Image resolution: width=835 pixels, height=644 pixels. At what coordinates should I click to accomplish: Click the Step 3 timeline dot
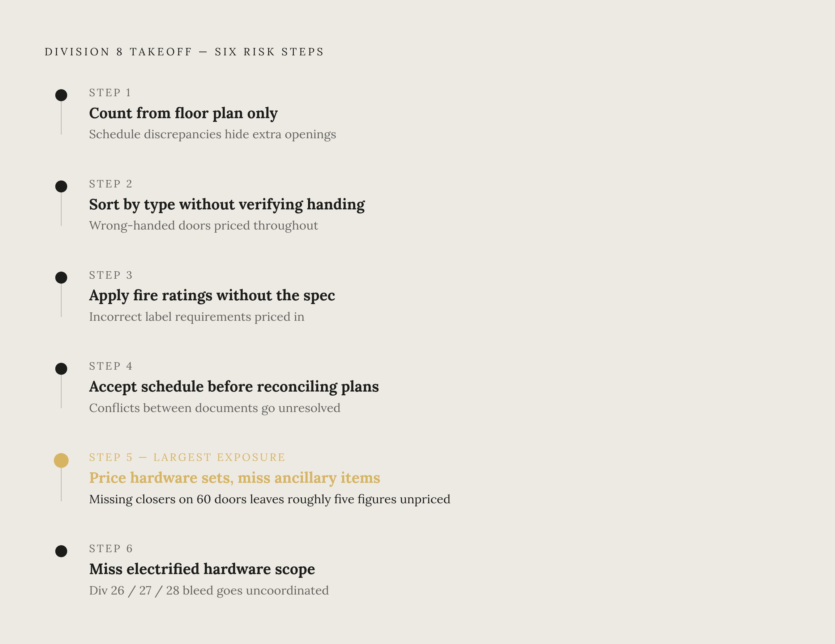tap(61, 278)
